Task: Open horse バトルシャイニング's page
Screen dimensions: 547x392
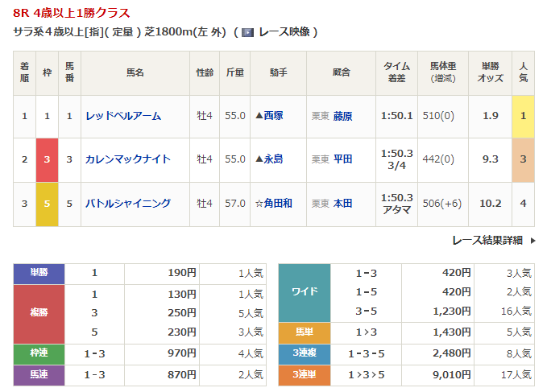Action: click(128, 204)
